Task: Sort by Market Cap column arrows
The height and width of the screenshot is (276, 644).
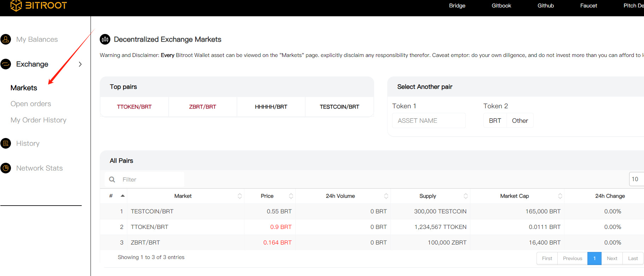Action: [560, 196]
